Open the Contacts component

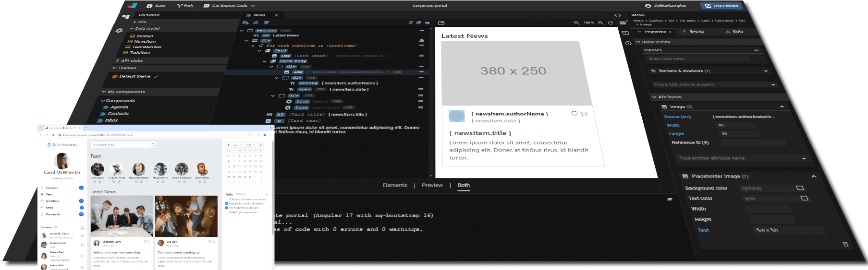pyautogui.click(x=114, y=114)
